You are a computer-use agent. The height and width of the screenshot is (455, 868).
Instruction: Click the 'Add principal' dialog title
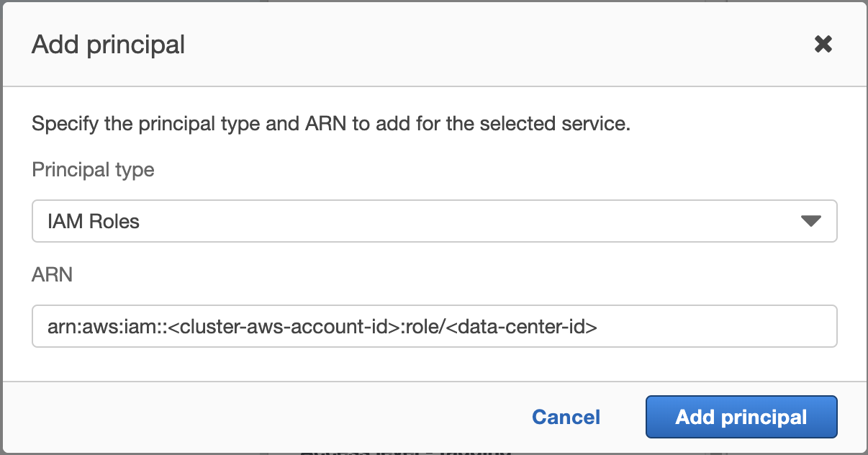pos(109,45)
